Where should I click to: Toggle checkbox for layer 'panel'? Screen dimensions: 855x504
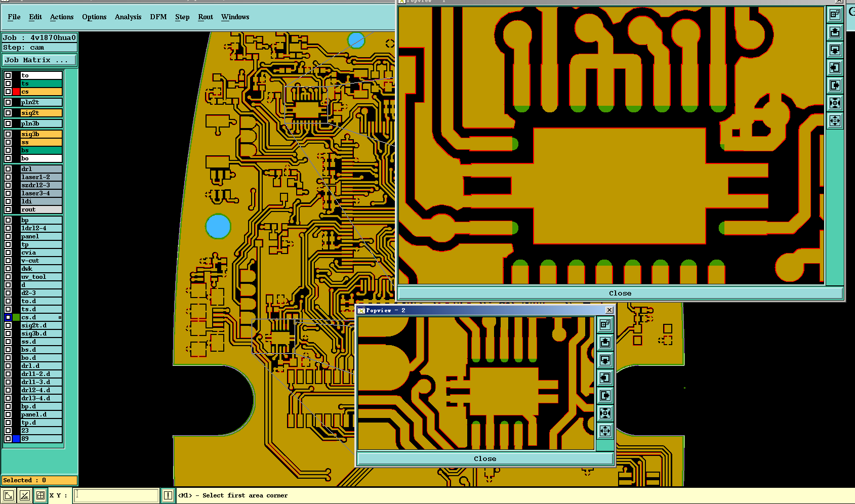(8, 236)
